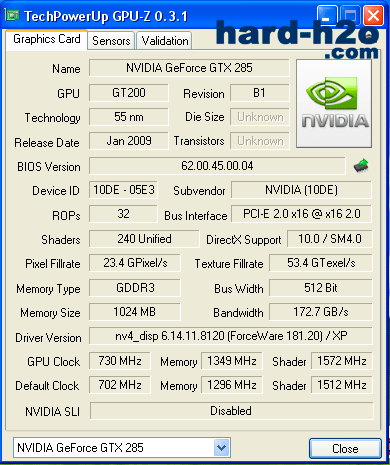The height and width of the screenshot is (465, 390).
Task: Click the NVIDIA SLI label
Action: point(53,412)
